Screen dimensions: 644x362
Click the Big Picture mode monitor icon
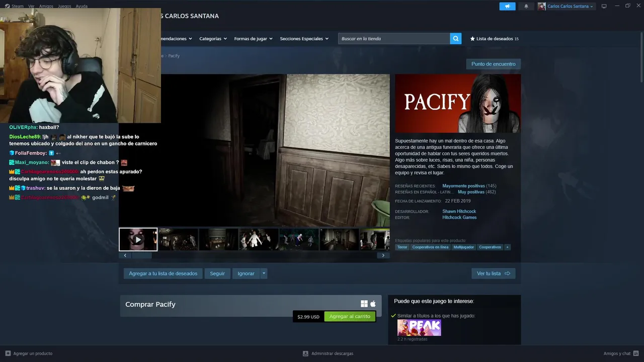[x=604, y=6]
